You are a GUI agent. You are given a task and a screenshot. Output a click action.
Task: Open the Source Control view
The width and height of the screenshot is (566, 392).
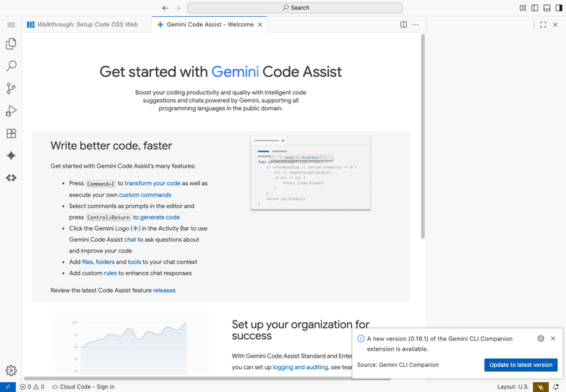pos(11,89)
